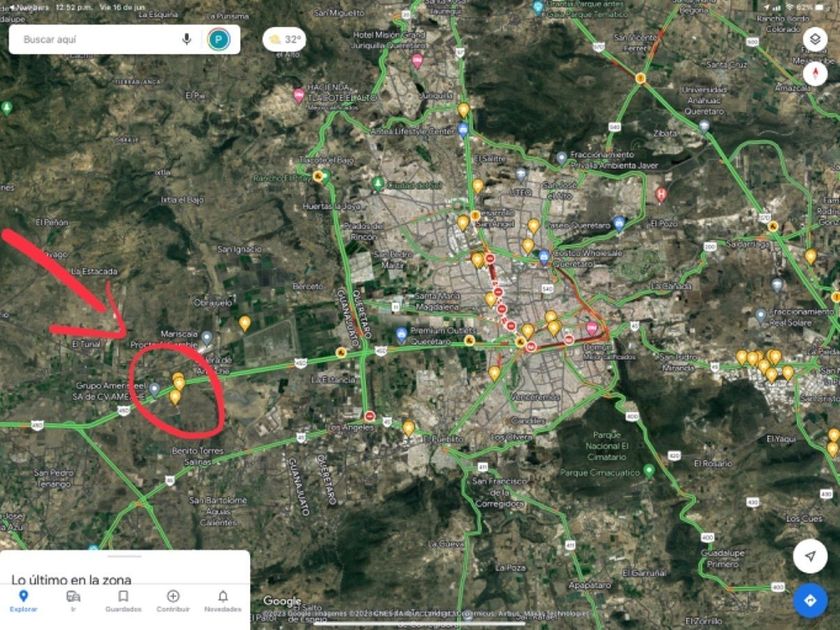
Task: Tap the red compass icon
Action: coord(815,73)
